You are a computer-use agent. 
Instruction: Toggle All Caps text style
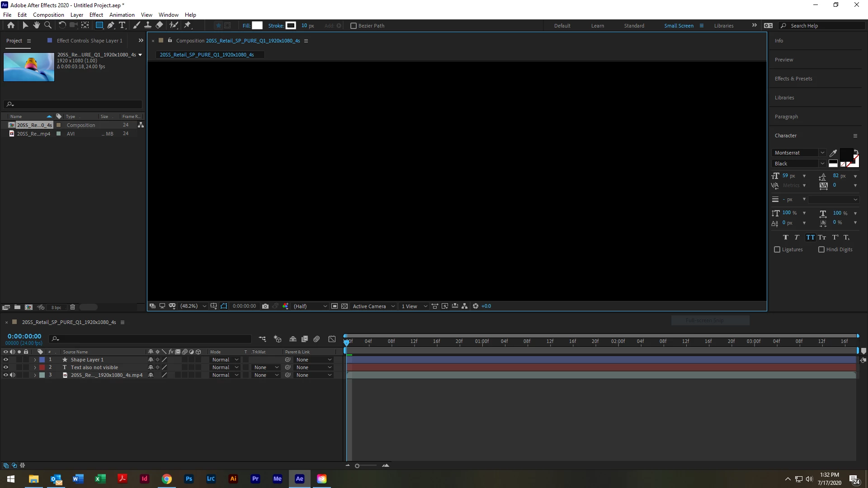810,237
